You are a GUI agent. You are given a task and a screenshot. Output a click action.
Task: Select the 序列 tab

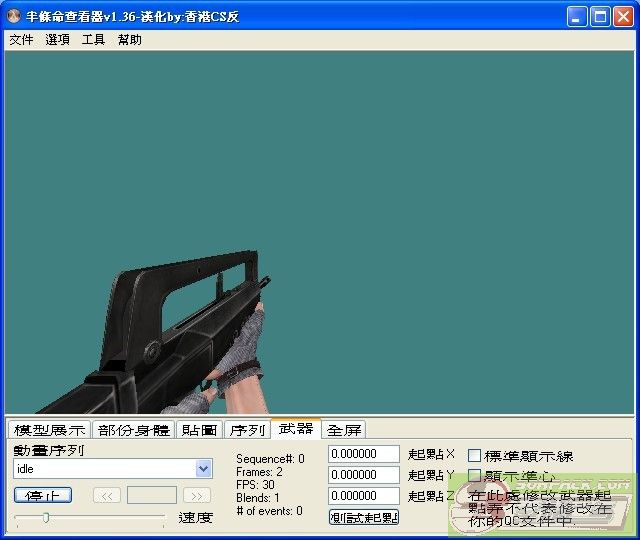click(x=247, y=430)
